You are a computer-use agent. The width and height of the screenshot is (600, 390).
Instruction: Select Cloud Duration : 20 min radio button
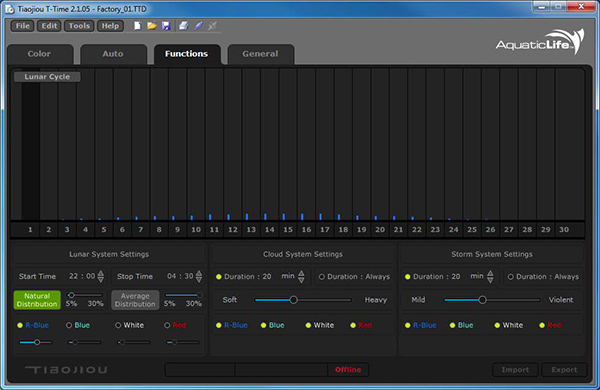(x=218, y=277)
